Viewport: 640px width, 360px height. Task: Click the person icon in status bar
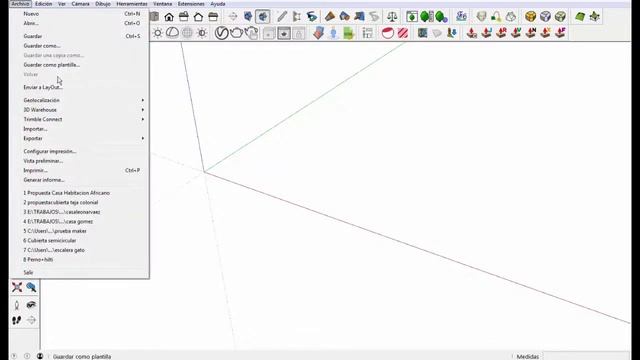click(x=40, y=356)
